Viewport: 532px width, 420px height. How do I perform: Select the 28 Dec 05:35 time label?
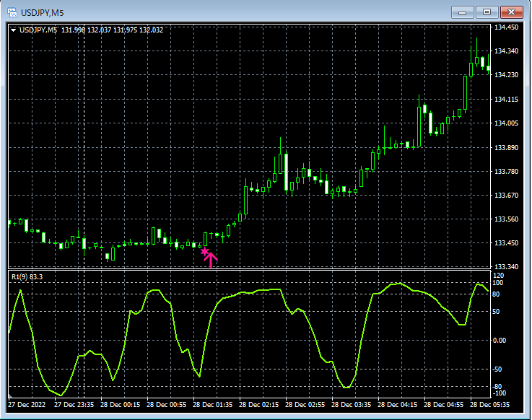coord(490,405)
